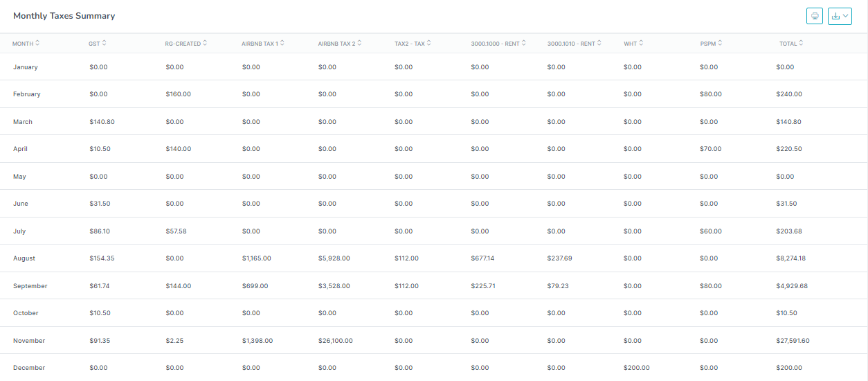Click November Airbnb Tax 2 value $26,100.00
The image size is (868, 381).
(336, 341)
